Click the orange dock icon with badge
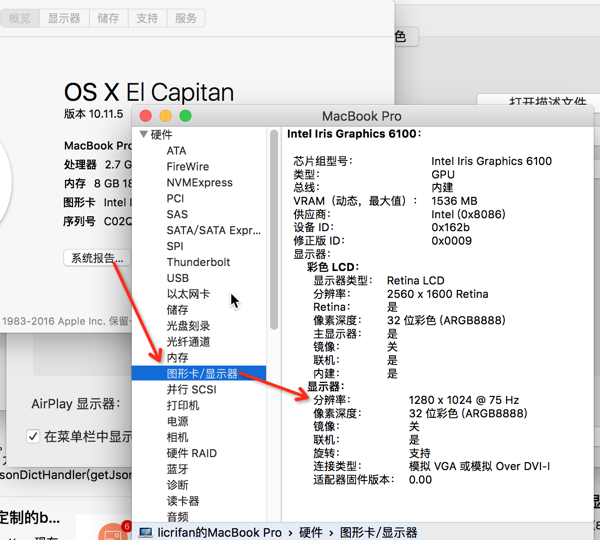This screenshot has height=540, width=600. click(113, 532)
